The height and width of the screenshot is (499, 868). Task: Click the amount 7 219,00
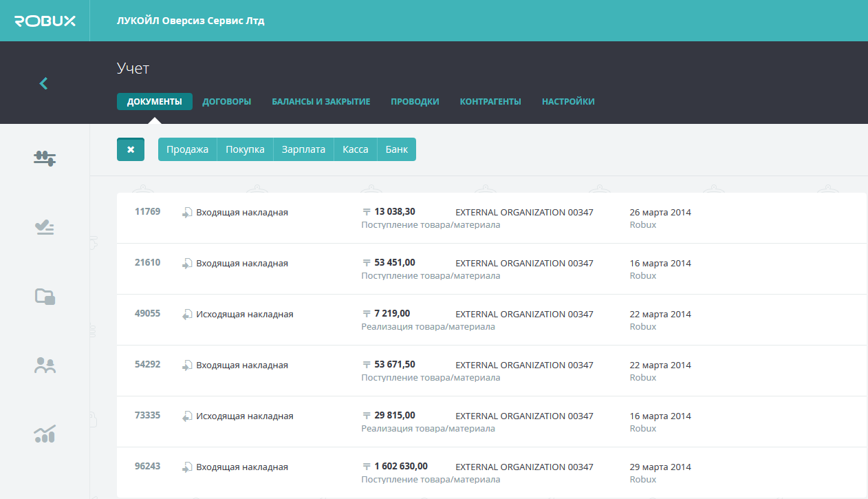(392, 313)
